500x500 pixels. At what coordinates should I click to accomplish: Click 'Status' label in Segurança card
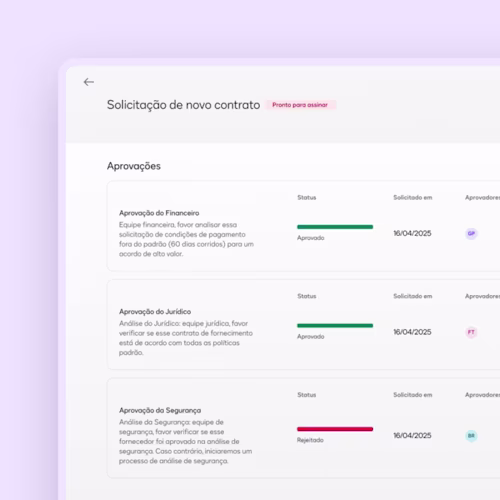[307, 395]
